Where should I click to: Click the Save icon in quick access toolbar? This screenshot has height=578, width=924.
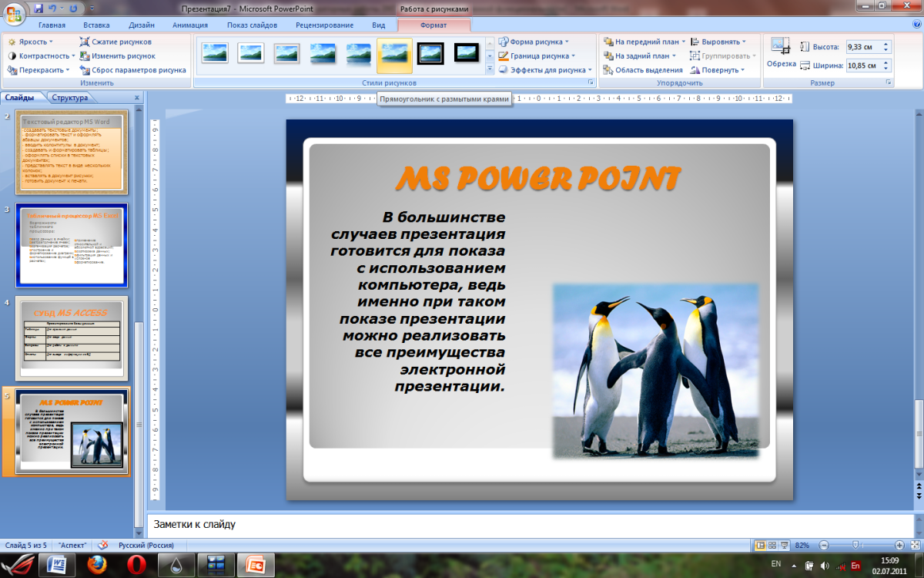(38, 9)
